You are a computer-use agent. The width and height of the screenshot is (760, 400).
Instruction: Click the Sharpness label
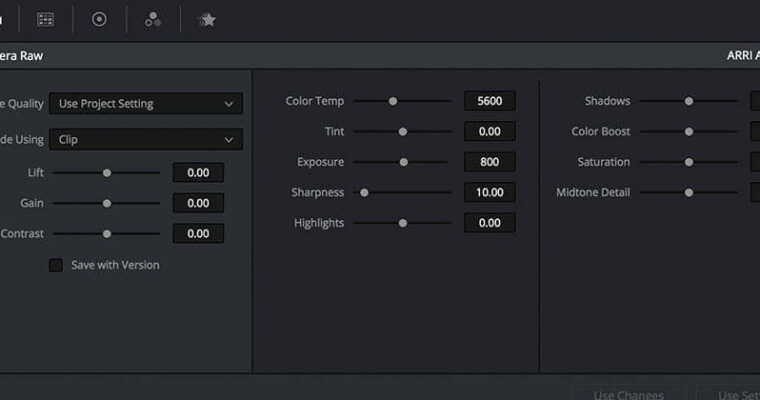tap(317, 192)
